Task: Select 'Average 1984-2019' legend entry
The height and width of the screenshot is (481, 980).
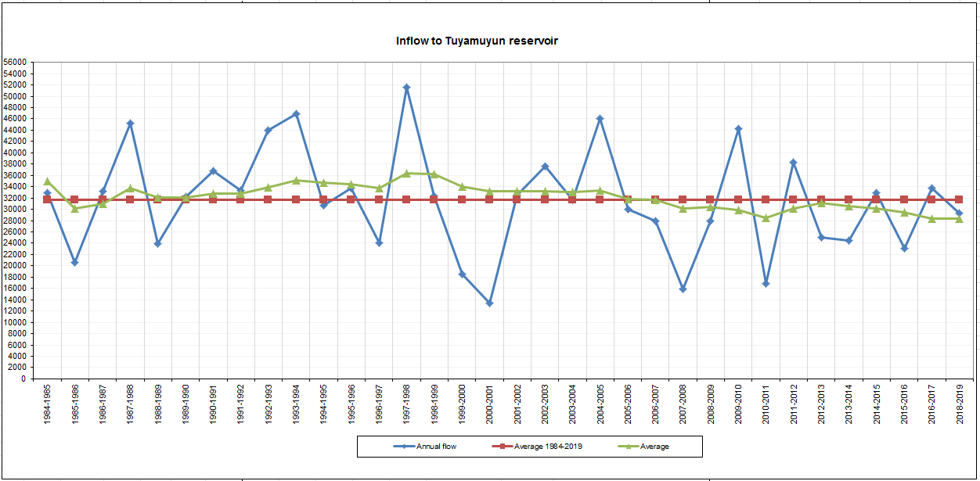Action: [548, 447]
